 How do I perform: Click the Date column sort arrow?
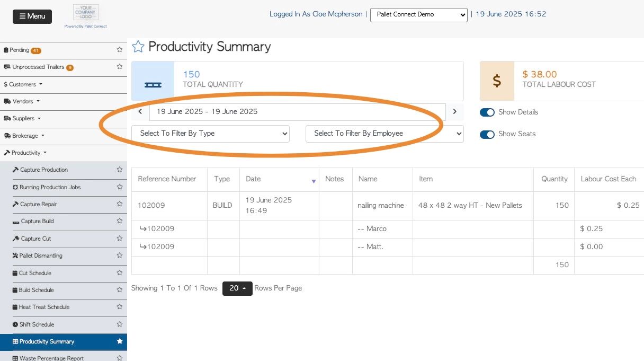coord(314,181)
